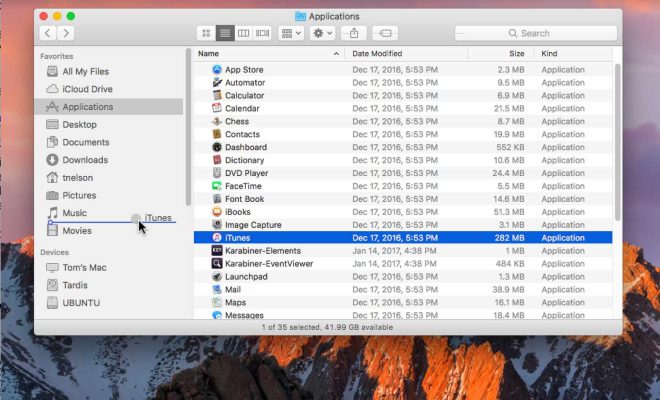The width and height of the screenshot is (660, 400).
Task: Select Applications in the sidebar
Action: [x=109, y=107]
